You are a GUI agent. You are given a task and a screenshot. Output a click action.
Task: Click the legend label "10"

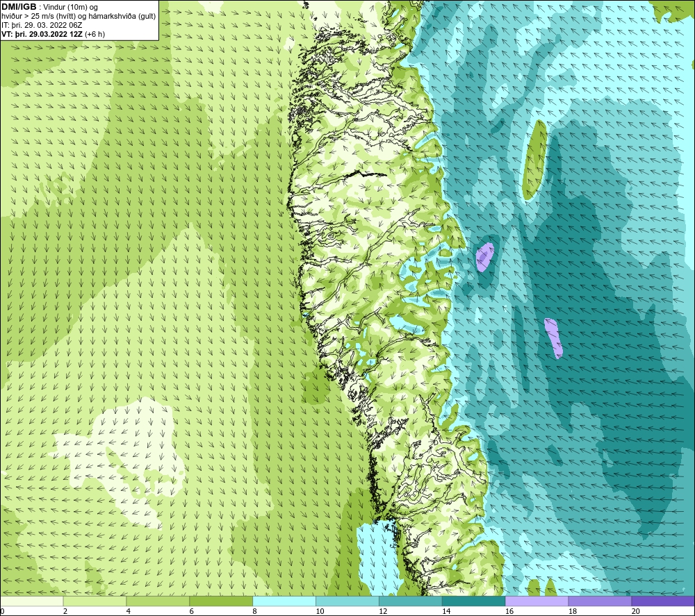point(320,611)
